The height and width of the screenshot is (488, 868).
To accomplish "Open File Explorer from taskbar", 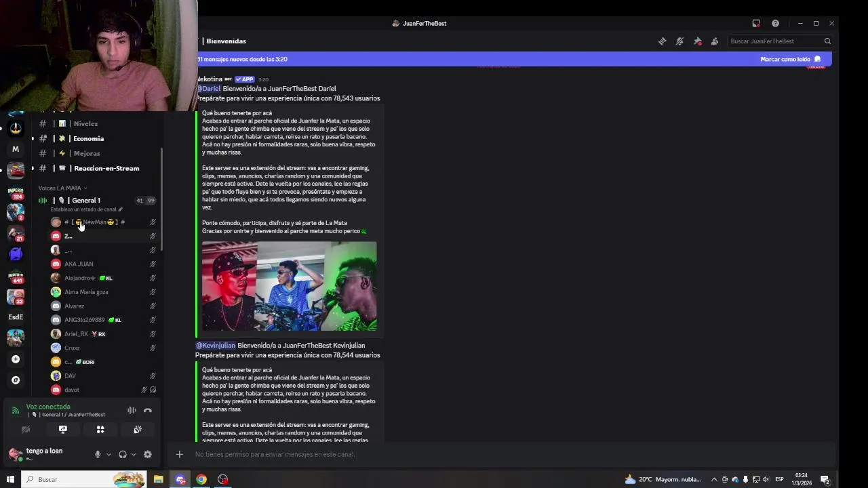I will [x=158, y=479].
